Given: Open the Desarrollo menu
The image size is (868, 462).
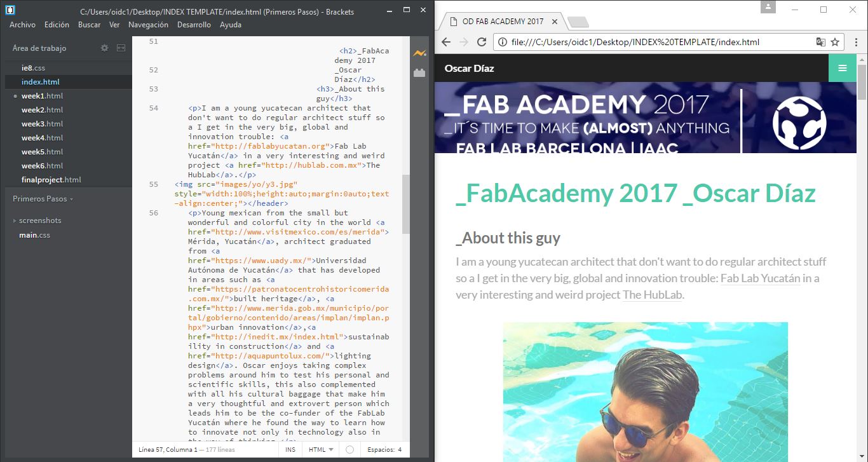Looking at the screenshot, I should click(x=194, y=25).
